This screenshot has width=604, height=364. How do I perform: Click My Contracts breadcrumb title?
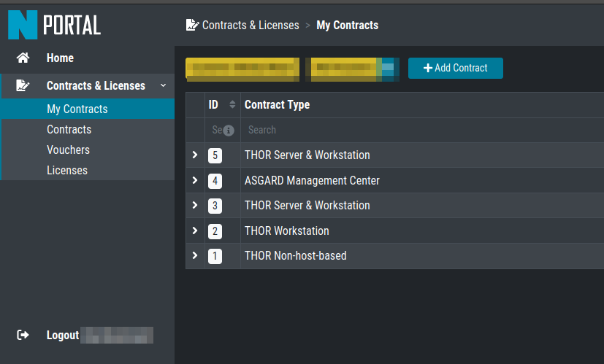[x=348, y=26]
